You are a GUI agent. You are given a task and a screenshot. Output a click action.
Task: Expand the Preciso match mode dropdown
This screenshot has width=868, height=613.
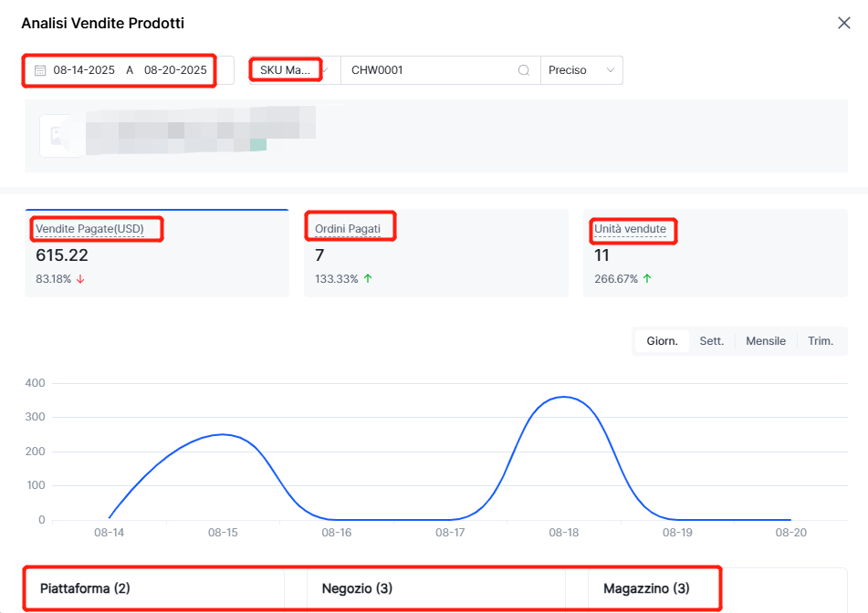(581, 70)
